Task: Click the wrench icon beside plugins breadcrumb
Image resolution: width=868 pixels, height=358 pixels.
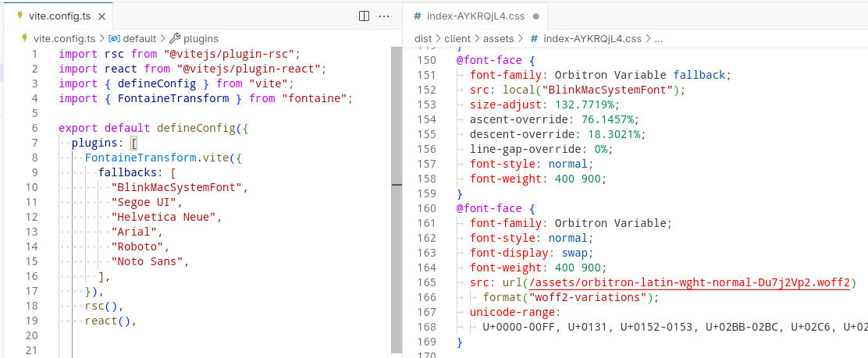Action: [175, 38]
